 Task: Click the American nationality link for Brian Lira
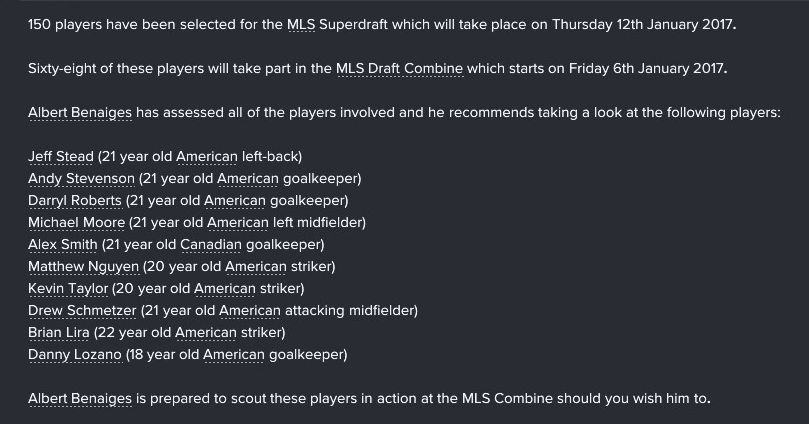(206, 333)
